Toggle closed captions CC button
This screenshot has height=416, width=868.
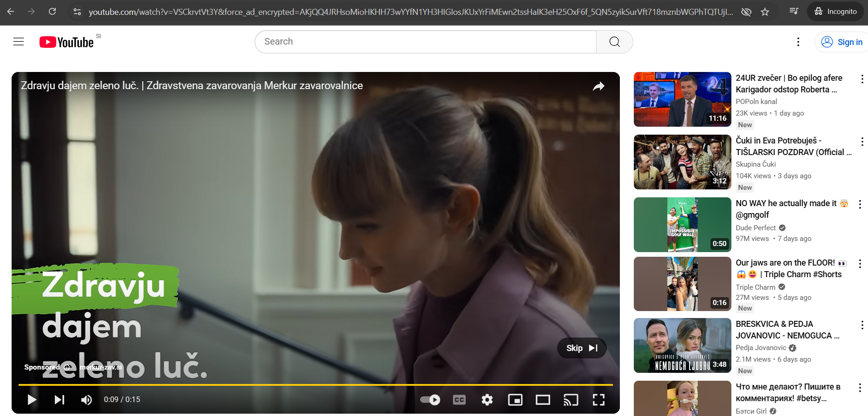click(459, 400)
